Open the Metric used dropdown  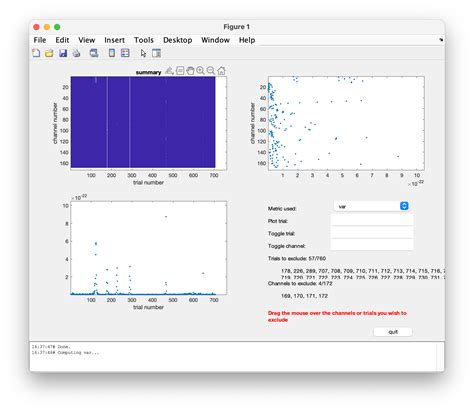[371, 206]
